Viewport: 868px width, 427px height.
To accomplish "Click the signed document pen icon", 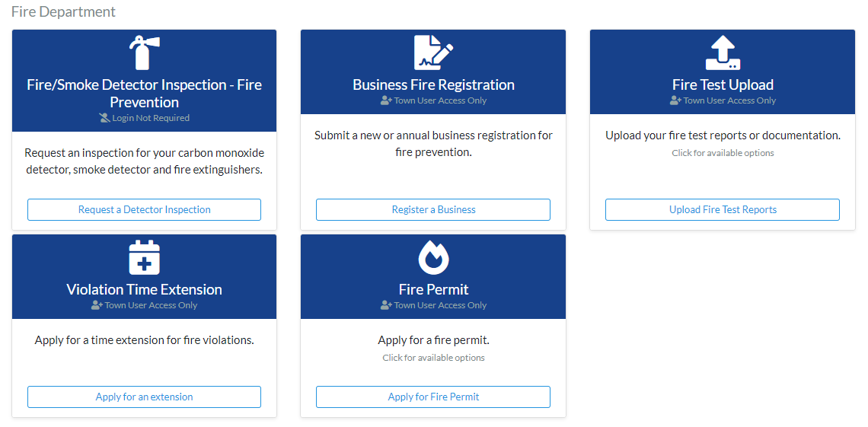I will pyautogui.click(x=433, y=53).
